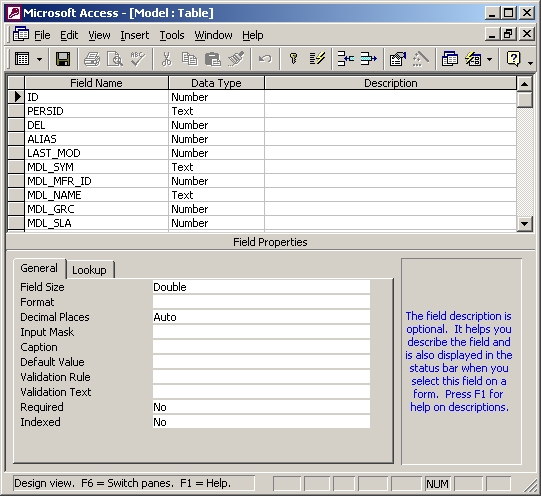Viewport: 541px width, 496px height.
Task: Show the Database Window icon
Action: pyautogui.click(x=450, y=59)
